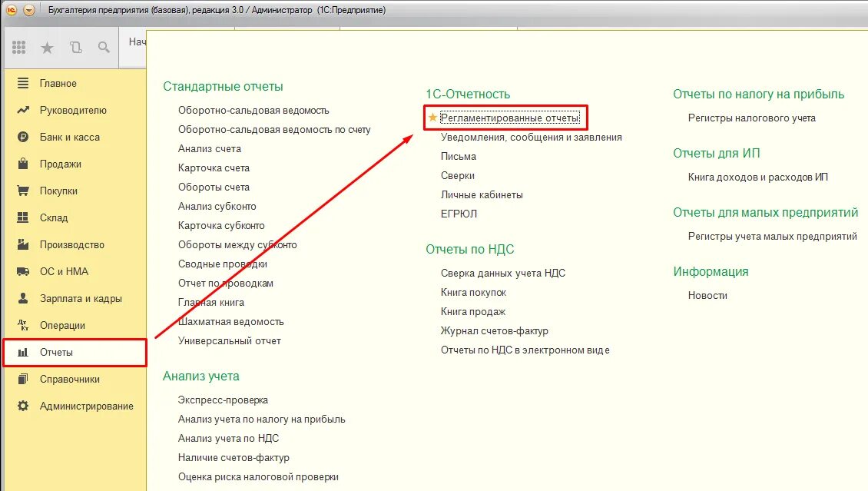Open the Личные кабинеты link
Image resolution: width=868 pixels, height=491 pixels.
(x=482, y=195)
